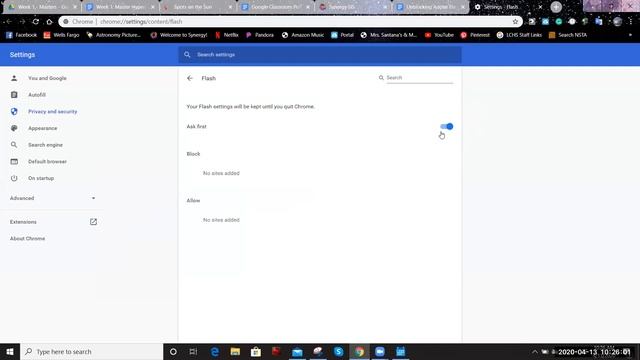The height and width of the screenshot is (360, 640).
Task: Open About Chrome page
Action: [27, 238]
